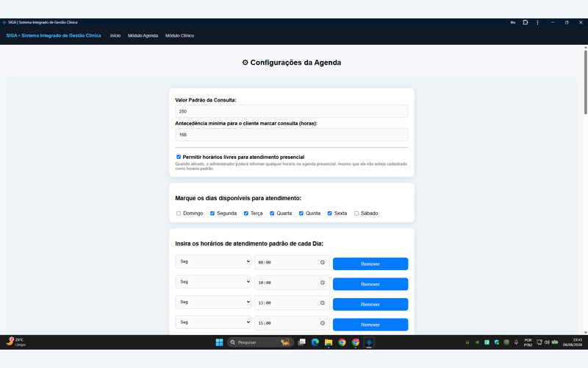Go to Início in the navigation bar
Screen dimensions: 588x368
tap(115, 35)
